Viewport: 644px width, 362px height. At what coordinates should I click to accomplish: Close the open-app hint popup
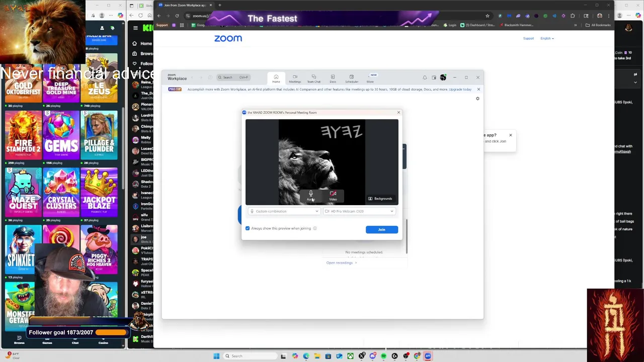click(510, 135)
